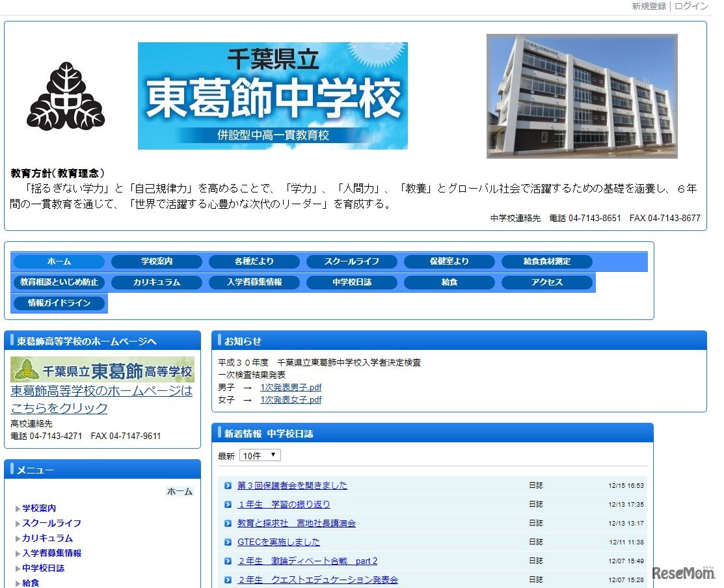
Task: Click the school building photo
Action: pos(582,96)
